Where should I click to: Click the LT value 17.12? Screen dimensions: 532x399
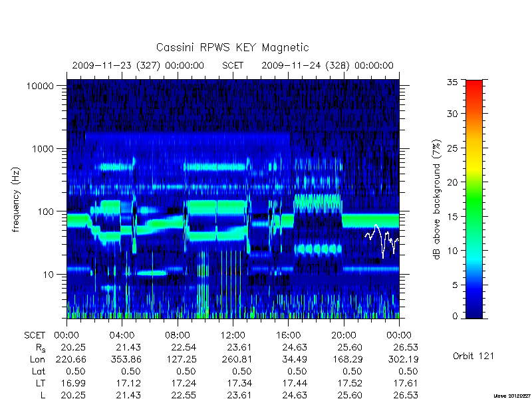click(128, 383)
